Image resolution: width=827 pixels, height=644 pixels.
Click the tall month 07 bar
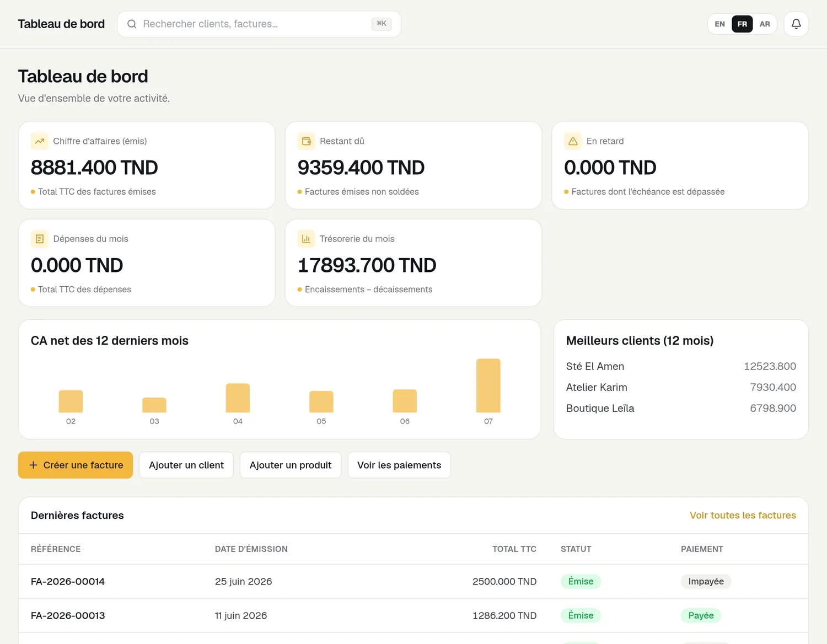click(488, 386)
